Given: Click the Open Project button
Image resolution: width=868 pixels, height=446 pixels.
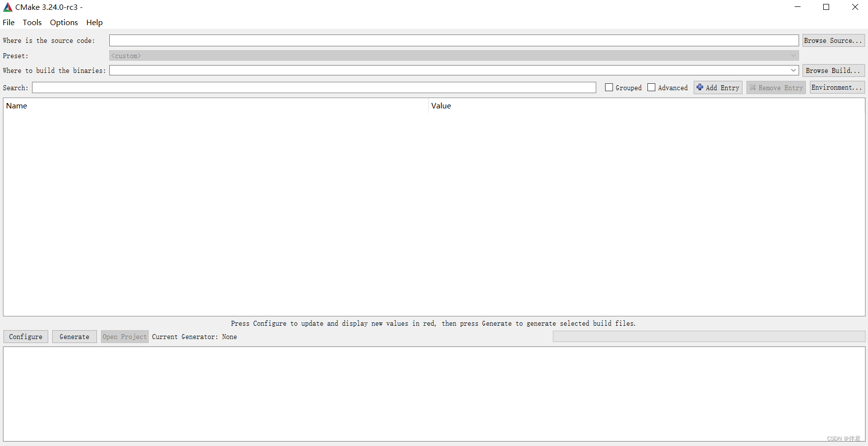Looking at the screenshot, I should point(125,337).
